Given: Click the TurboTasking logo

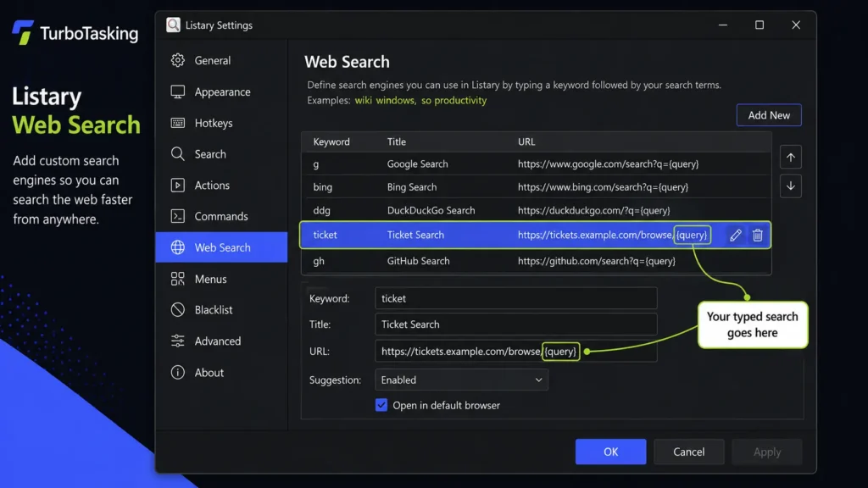Looking at the screenshot, I should point(75,33).
